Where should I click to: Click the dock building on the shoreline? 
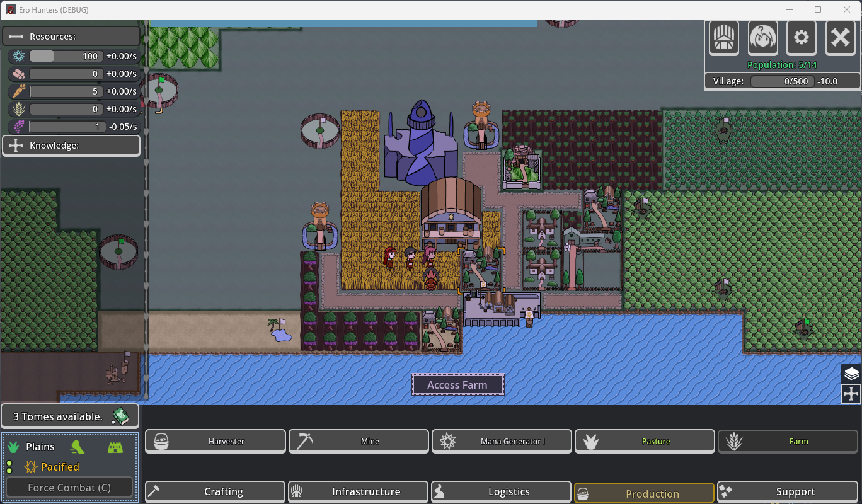click(x=502, y=308)
